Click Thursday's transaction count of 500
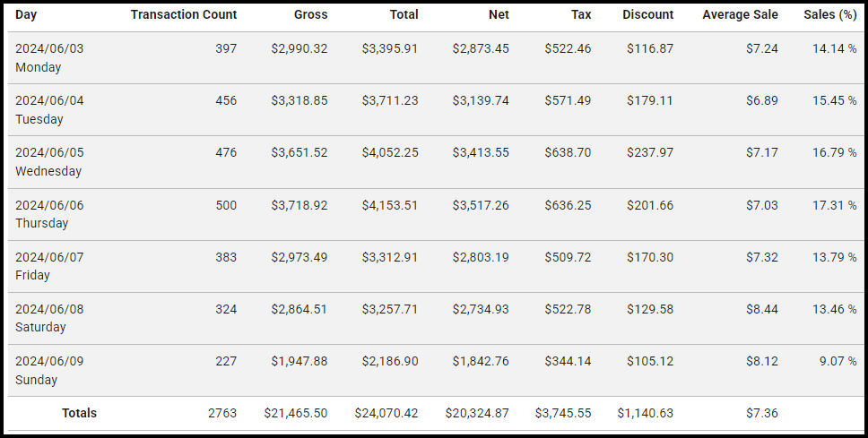 226,205
